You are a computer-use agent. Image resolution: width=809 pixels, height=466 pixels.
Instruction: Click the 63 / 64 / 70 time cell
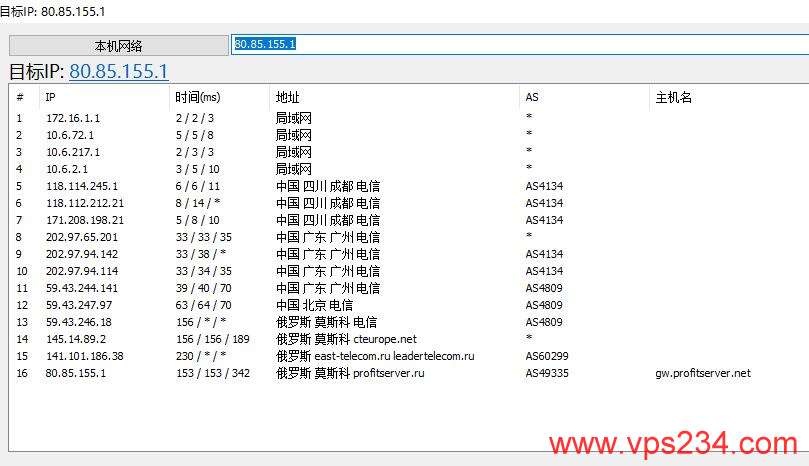click(x=204, y=305)
